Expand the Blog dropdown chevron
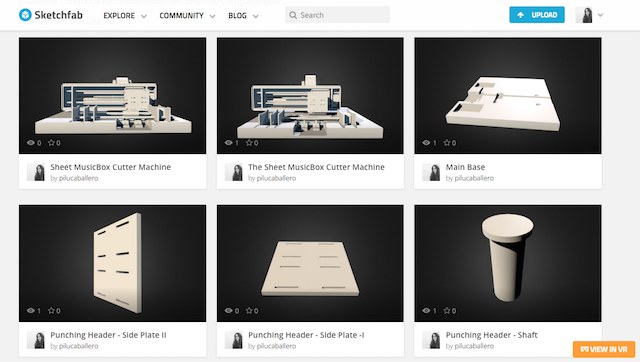Viewport: 640px width, 362px height. (256, 16)
